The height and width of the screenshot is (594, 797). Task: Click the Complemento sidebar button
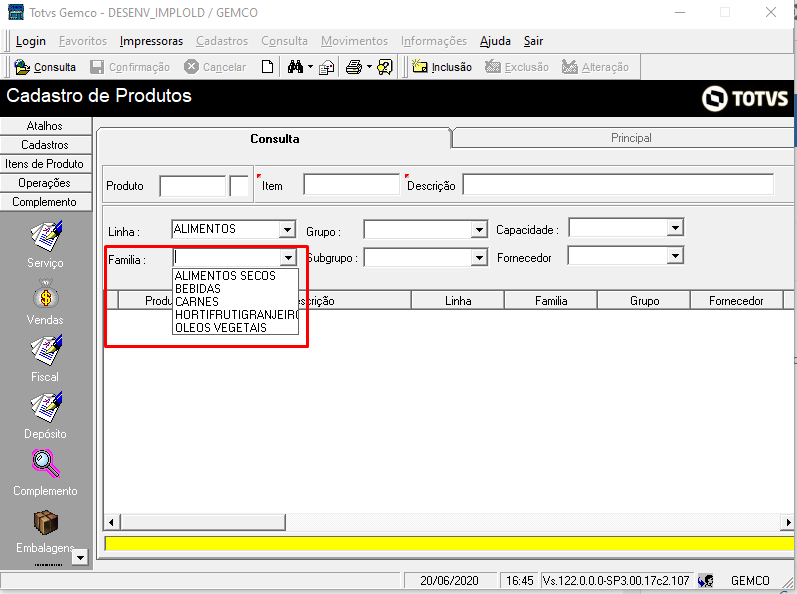click(x=46, y=202)
